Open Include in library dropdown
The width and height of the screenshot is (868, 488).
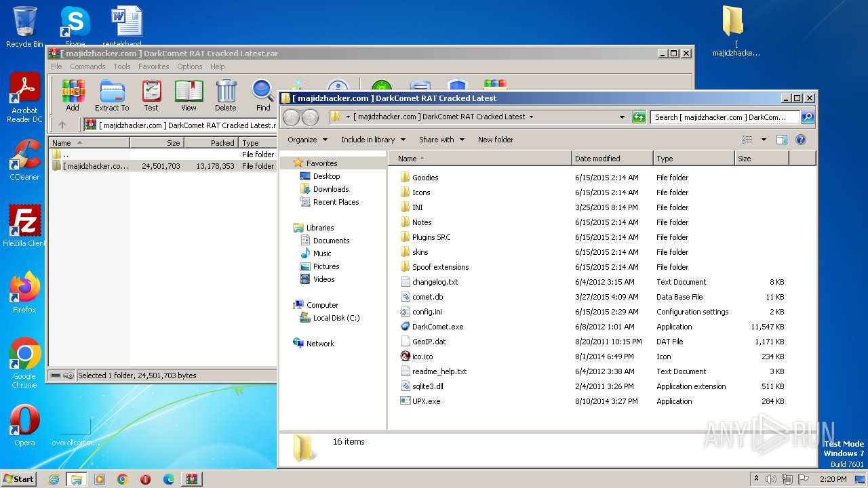[373, 140]
